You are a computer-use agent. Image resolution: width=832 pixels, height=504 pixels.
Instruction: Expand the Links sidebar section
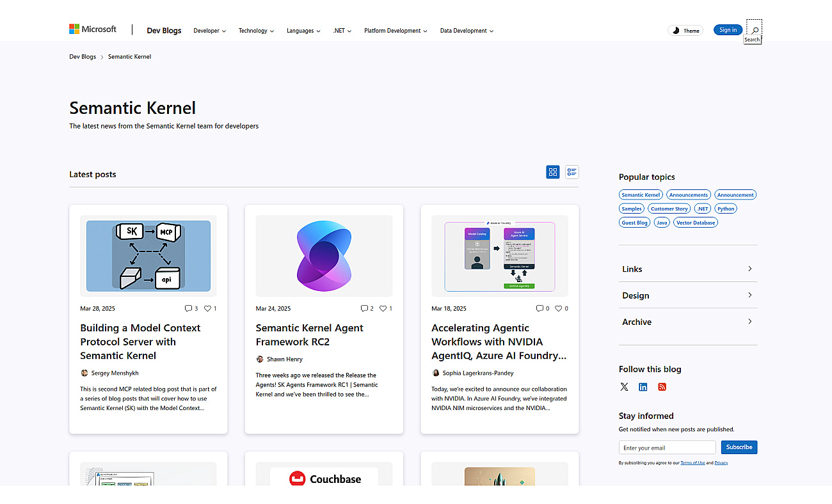coord(688,269)
